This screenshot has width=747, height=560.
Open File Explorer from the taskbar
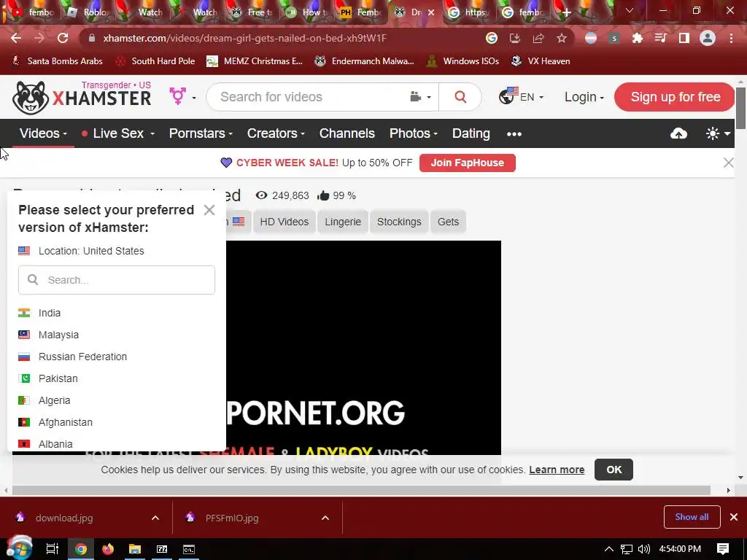coord(135,549)
